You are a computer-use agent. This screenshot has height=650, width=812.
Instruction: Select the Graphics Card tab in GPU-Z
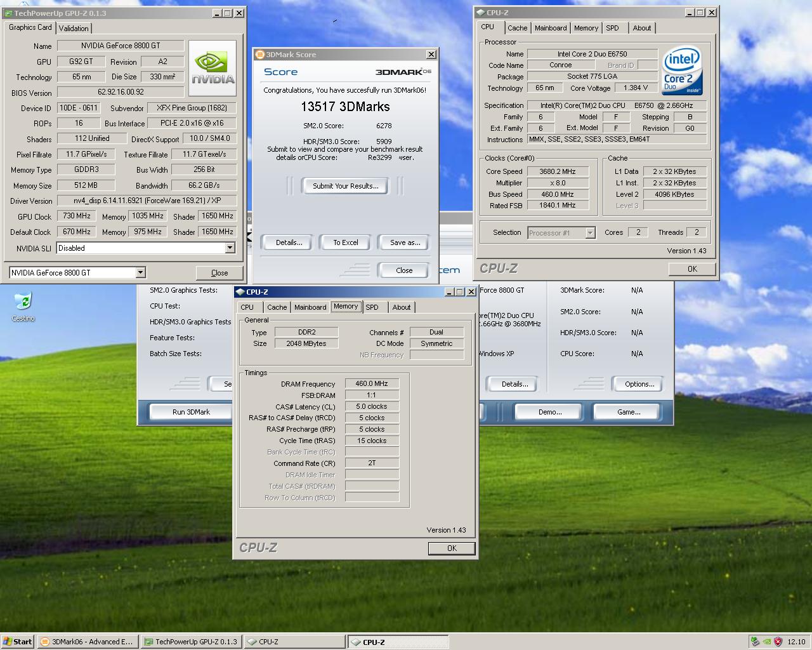tap(30, 27)
